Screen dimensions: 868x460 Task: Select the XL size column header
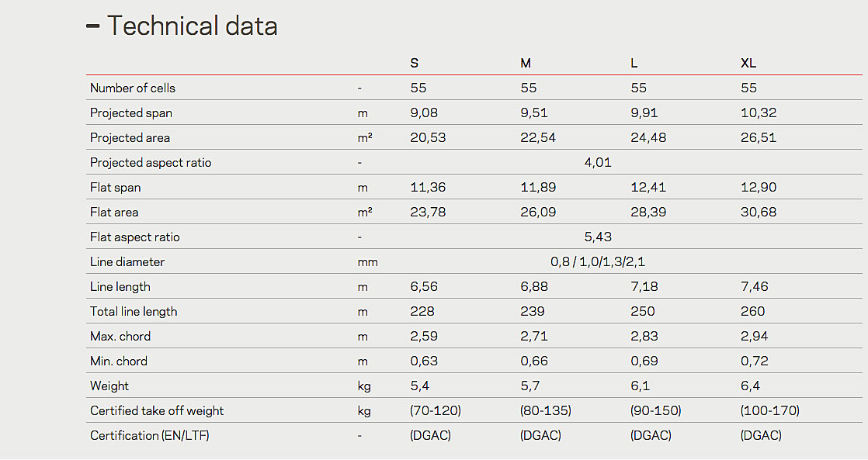[x=748, y=64]
